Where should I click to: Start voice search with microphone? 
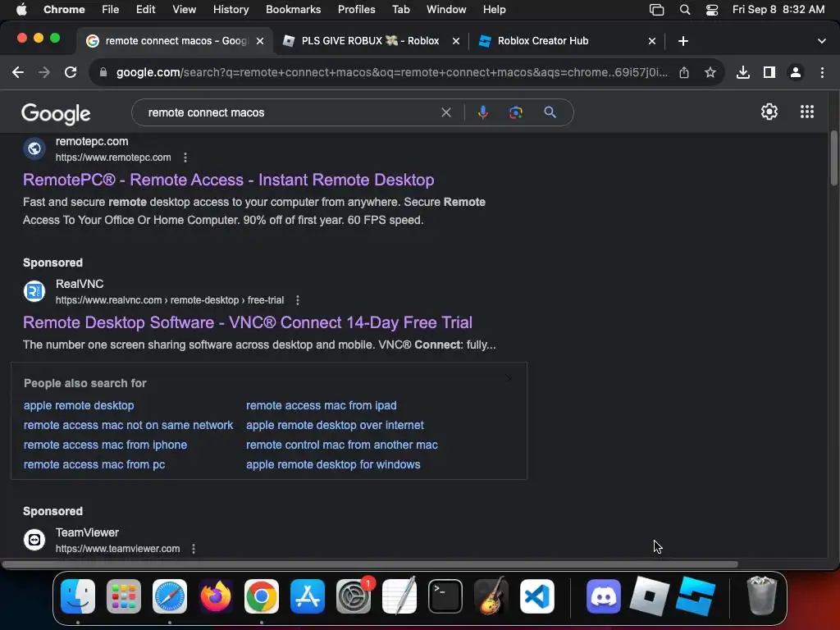coord(482,112)
